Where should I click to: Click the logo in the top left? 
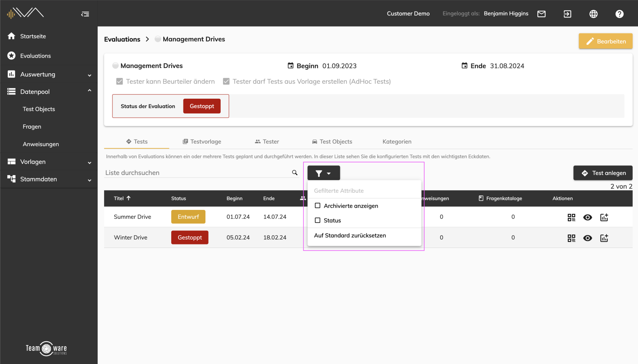[x=25, y=13]
